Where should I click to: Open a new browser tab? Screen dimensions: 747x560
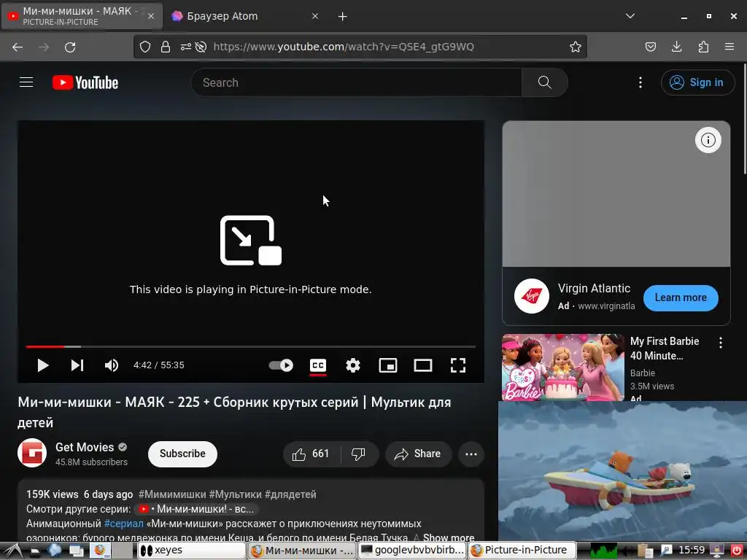343,17
